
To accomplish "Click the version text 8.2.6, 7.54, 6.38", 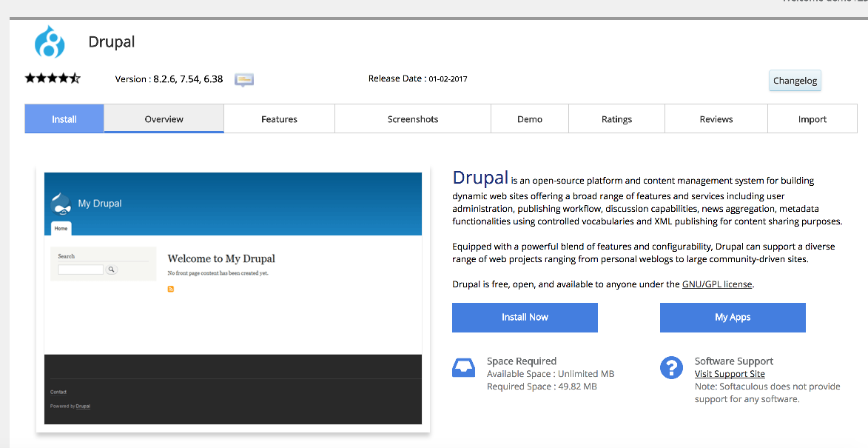I will coord(188,79).
